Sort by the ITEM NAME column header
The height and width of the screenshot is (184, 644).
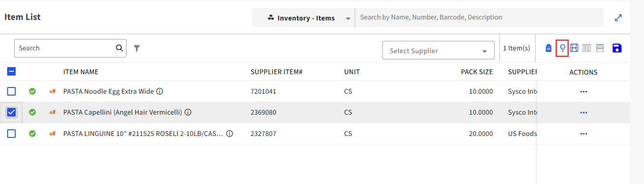tap(81, 72)
